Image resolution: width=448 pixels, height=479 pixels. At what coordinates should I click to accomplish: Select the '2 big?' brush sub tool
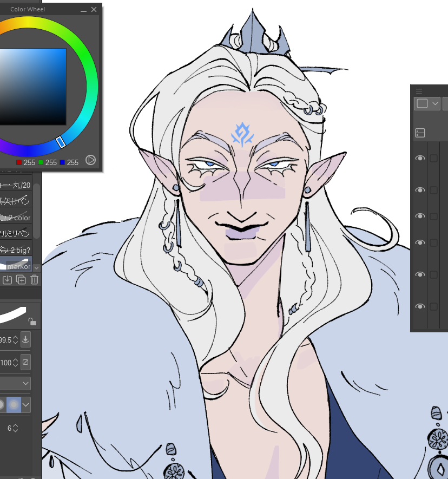pos(16,248)
